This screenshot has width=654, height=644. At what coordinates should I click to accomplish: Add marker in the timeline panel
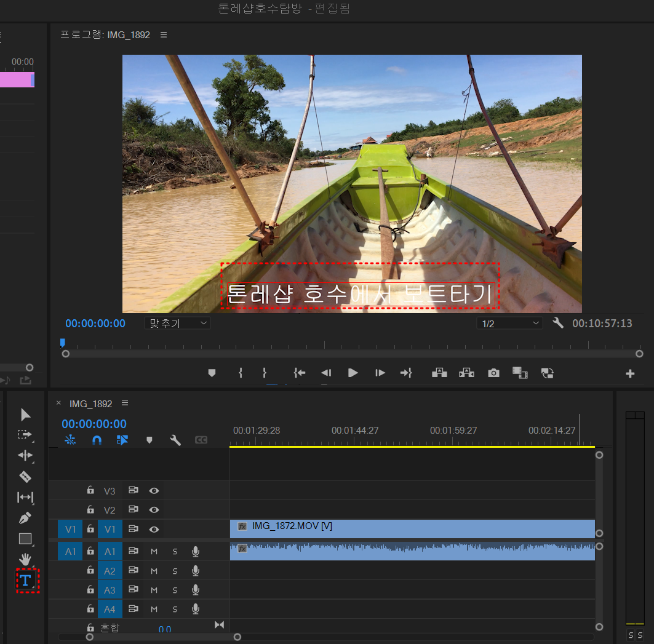pos(150,440)
